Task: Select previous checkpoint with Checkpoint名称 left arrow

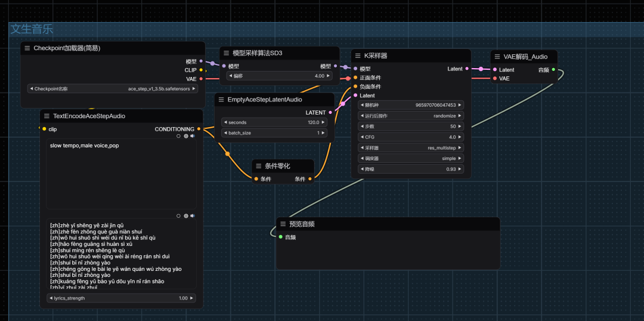Action: [x=31, y=88]
